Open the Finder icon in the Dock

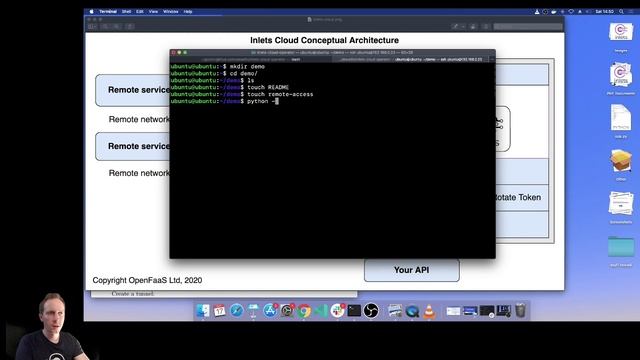point(203,311)
